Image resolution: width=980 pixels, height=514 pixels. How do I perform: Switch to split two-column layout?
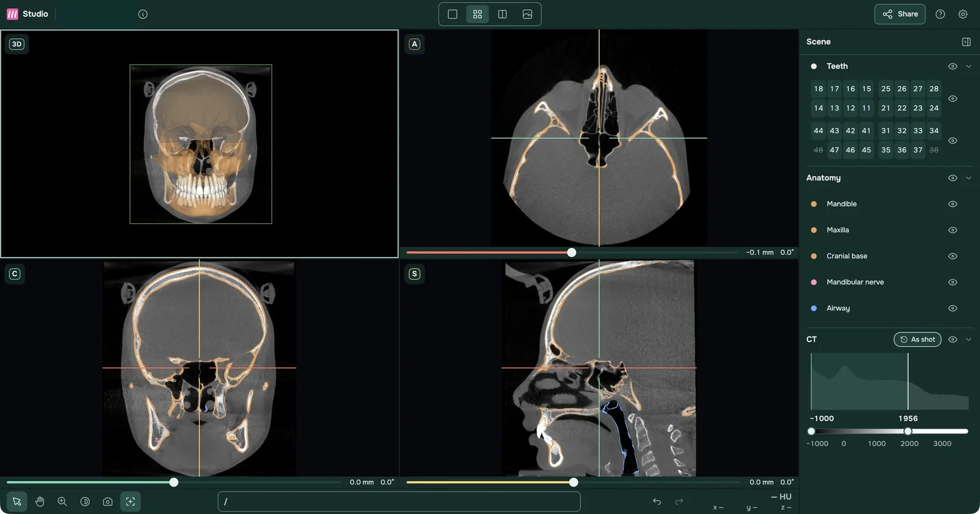pyautogui.click(x=502, y=14)
